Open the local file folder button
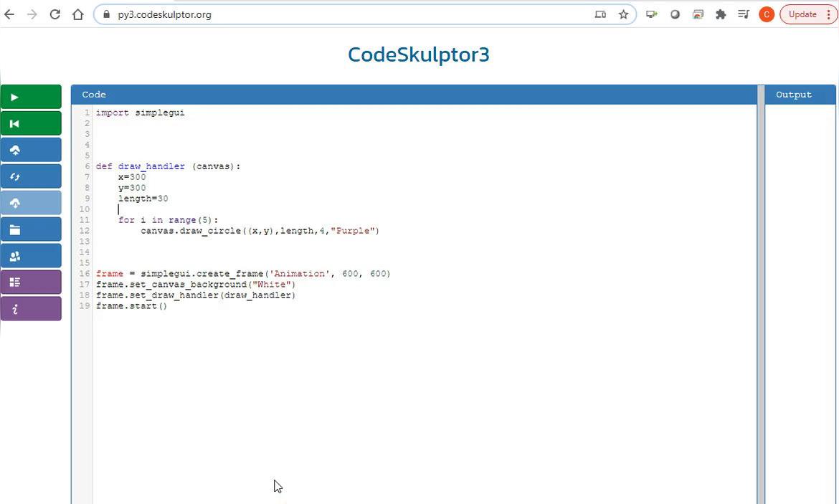This screenshot has width=839, height=504. (30, 229)
